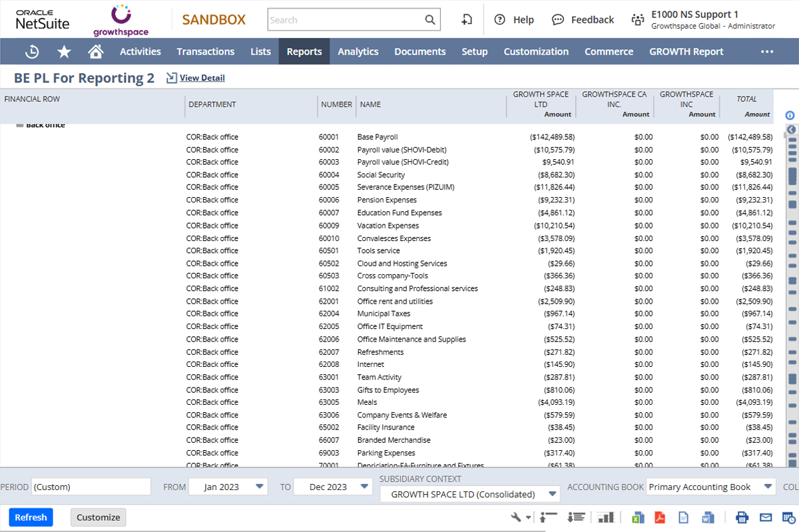Screen dimensions: 799x532
Task: Open the Reports menu
Action: tap(304, 51)
